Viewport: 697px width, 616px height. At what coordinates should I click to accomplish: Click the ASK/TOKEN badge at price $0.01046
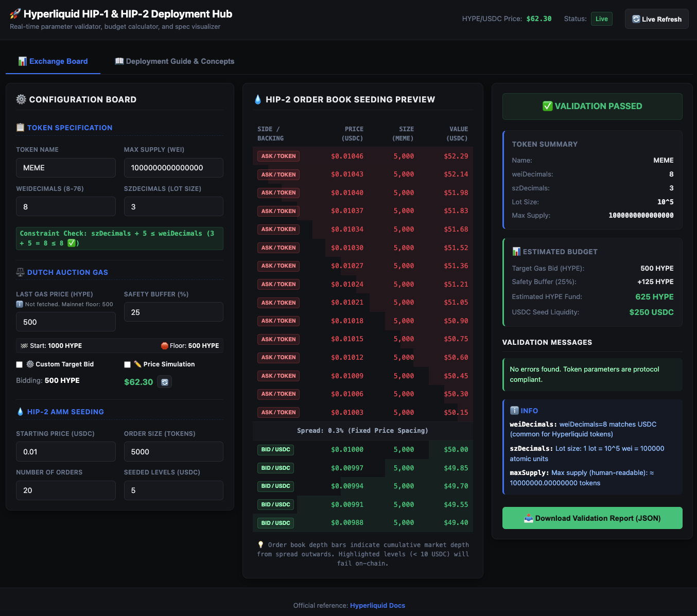click(x=278, y=156)
